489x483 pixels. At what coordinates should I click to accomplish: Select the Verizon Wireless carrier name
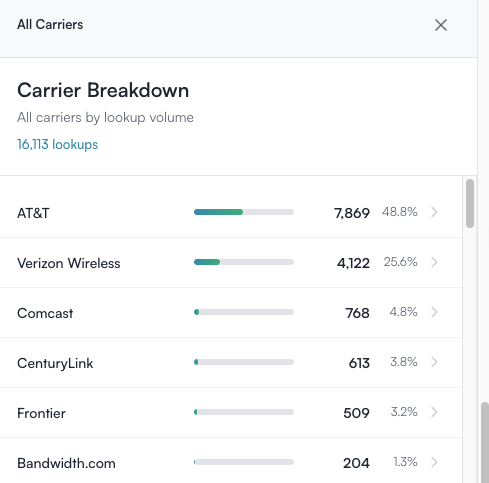point(69,263)
